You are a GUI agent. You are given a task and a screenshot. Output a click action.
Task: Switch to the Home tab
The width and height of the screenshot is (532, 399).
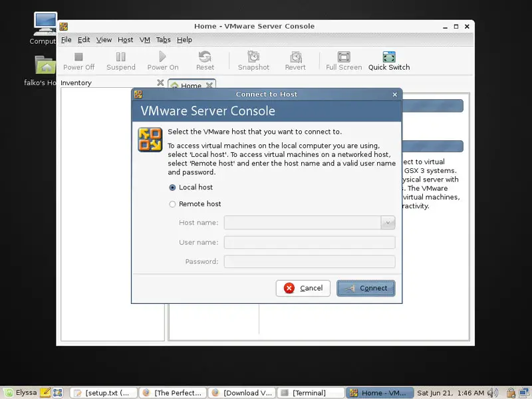191,85
